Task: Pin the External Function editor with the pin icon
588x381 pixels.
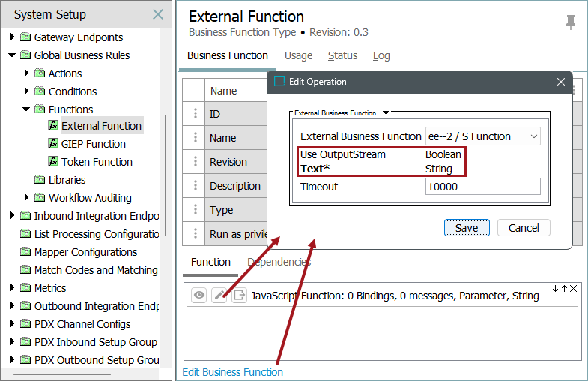Action: (571, 22)
